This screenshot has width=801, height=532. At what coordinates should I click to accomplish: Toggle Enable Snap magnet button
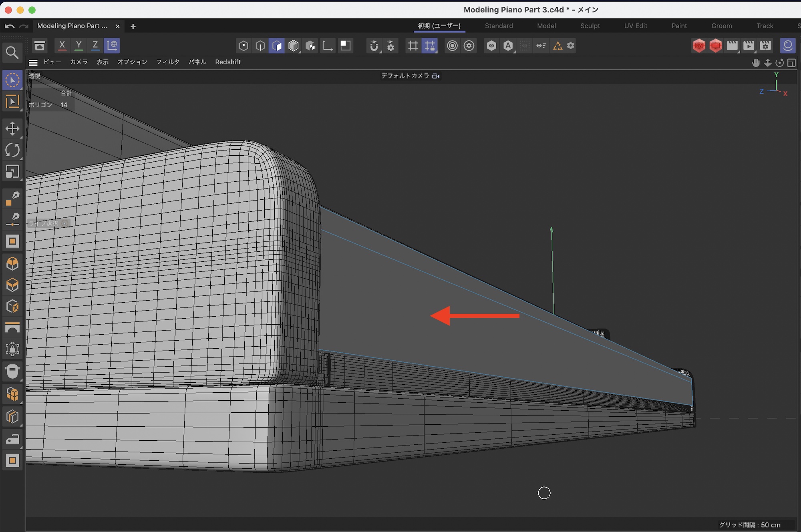click(374, 46)
